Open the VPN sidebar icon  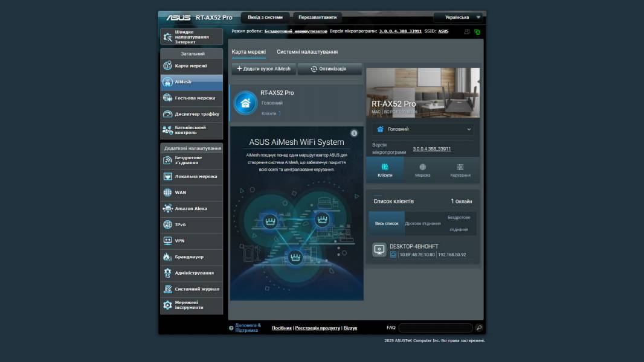(168, 241)
